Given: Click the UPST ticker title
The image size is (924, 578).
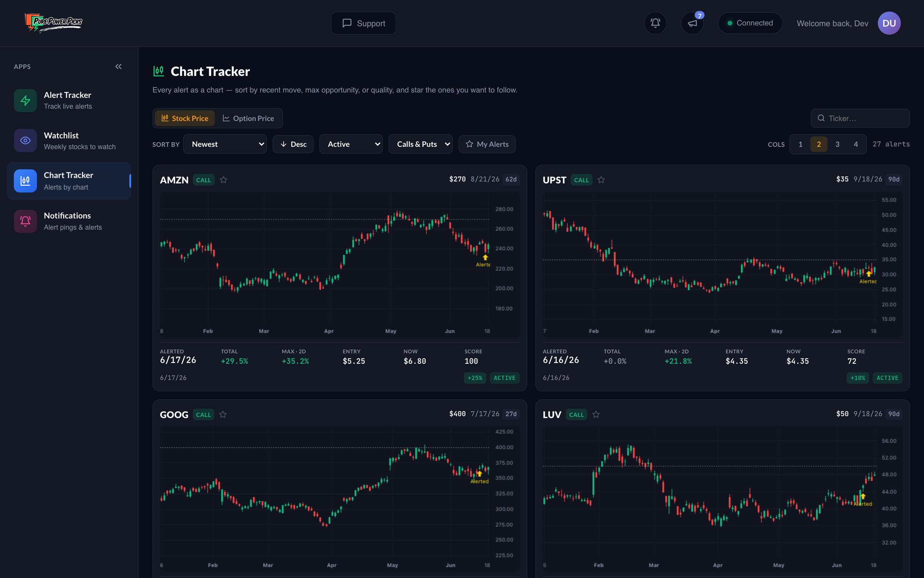Looking at the screenshot, I should 554,180.
